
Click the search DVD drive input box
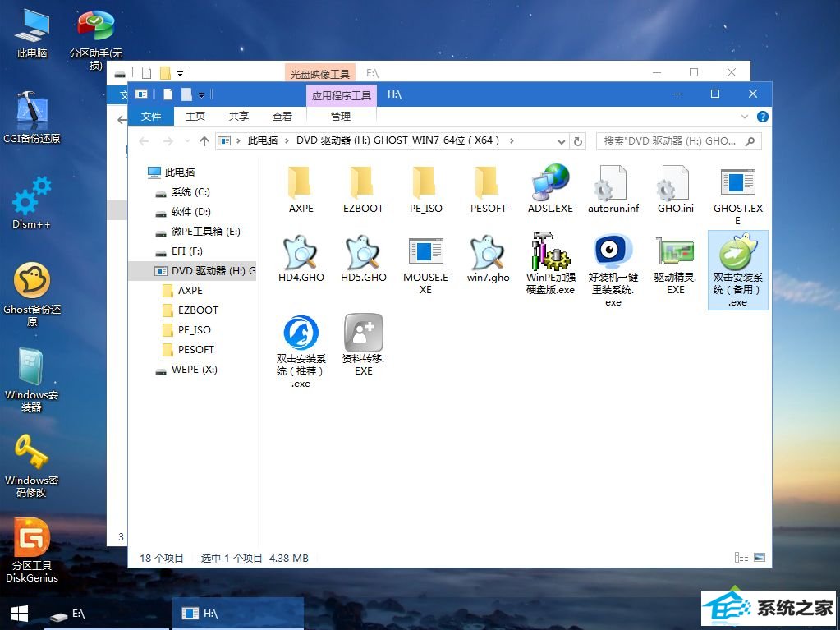click(671, 141)
